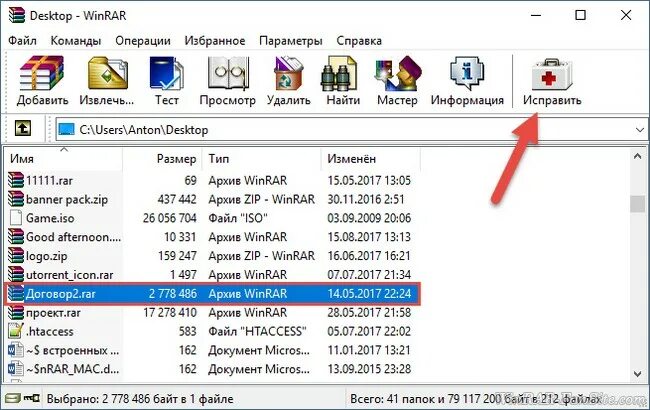Click the Договор2.rar archive icon
The image size is (650, 410).
(16, 294)
